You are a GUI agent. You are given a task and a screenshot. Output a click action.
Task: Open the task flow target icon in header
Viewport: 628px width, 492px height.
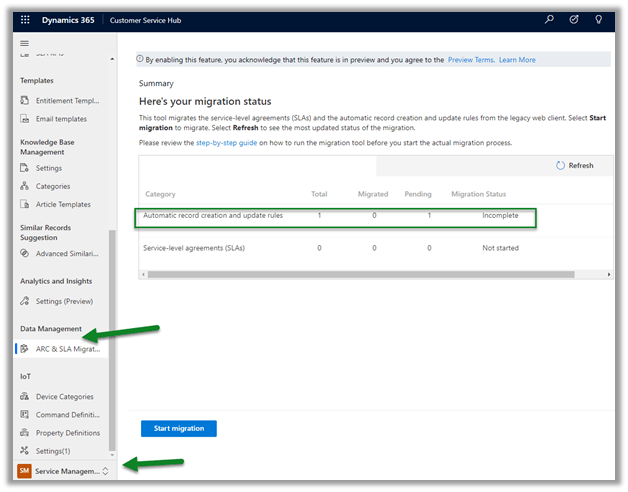574,19
